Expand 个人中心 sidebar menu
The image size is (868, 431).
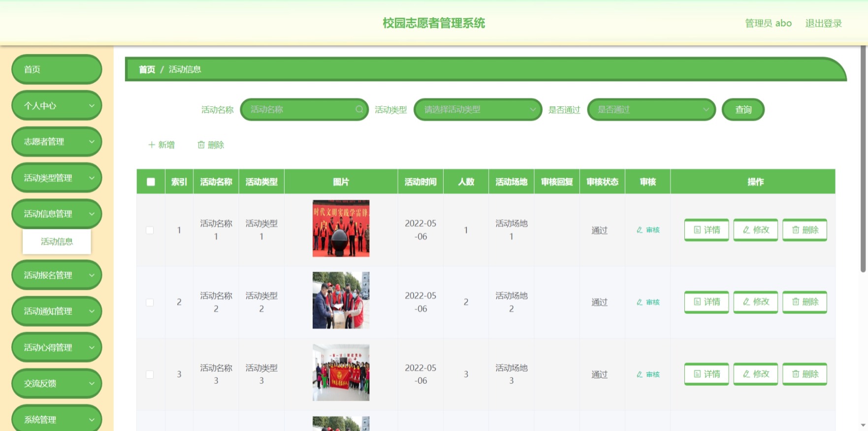pos(57,105)
